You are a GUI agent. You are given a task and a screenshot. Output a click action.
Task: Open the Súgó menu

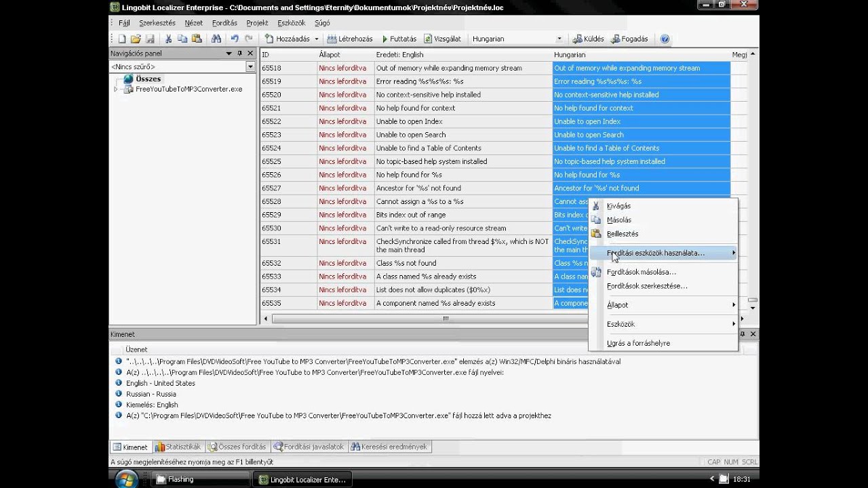pyautogui.click(x=322, y=23)
